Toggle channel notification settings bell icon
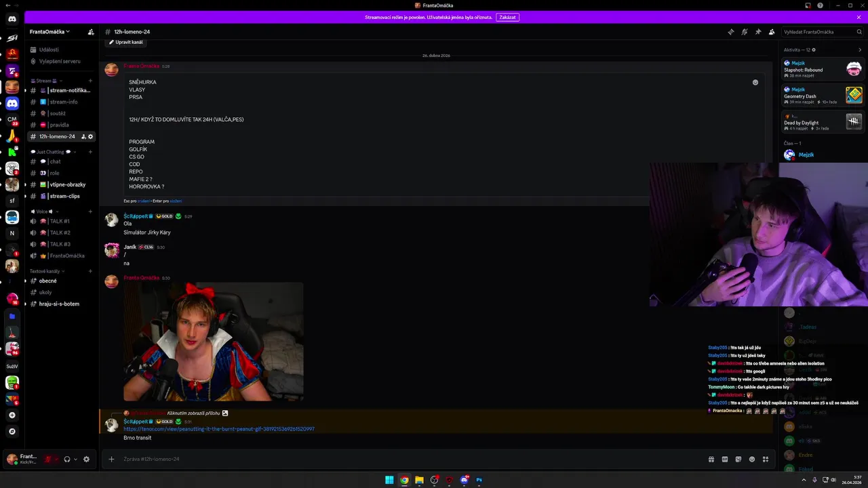Screen dimensions: 868x488 pyautogui.click(x=745, y=32)
